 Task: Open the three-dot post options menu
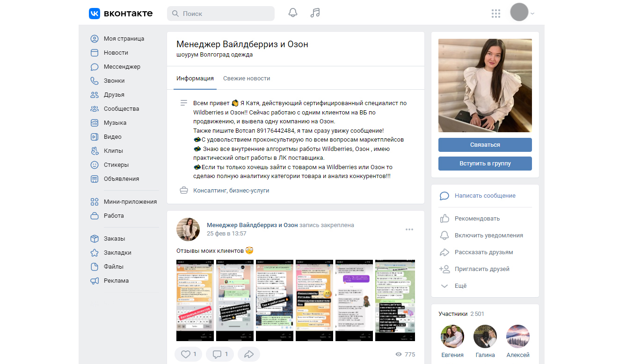409,229
